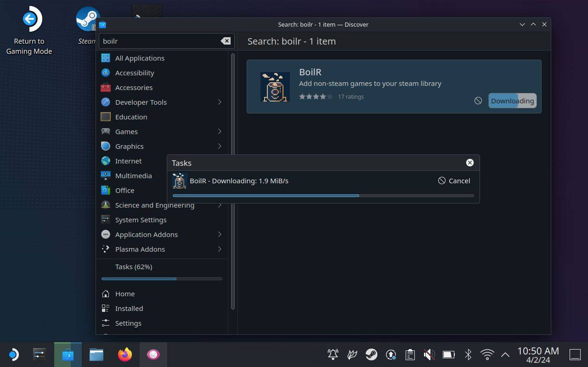Show hidden system tray icons arrow
The width and height of the screenshot is (588, 367).
pyautogui.click(x=505, y=354)
